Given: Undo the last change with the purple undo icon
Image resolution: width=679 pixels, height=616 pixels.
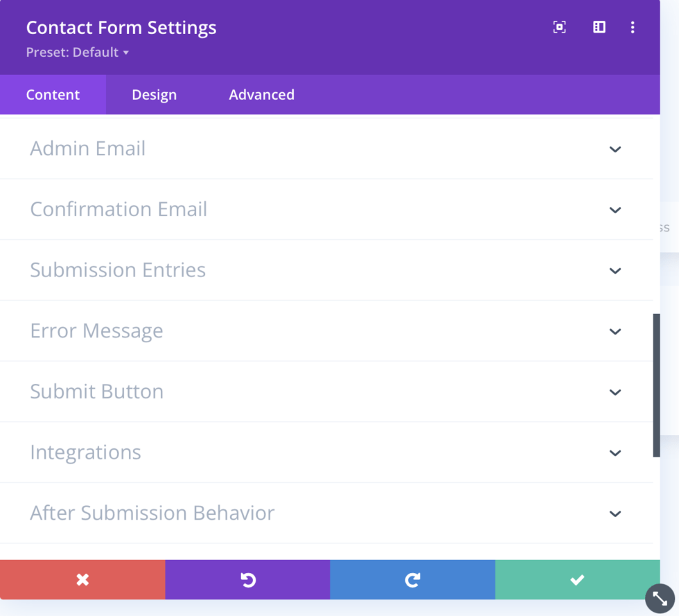Looking at the screenshot, I should [x=247, y=580].
